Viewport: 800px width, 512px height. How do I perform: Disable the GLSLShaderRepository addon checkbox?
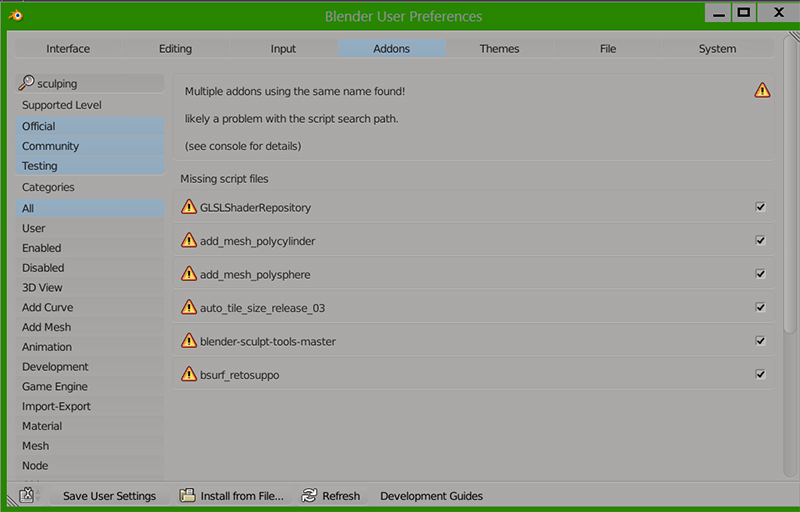click(760, 207)
